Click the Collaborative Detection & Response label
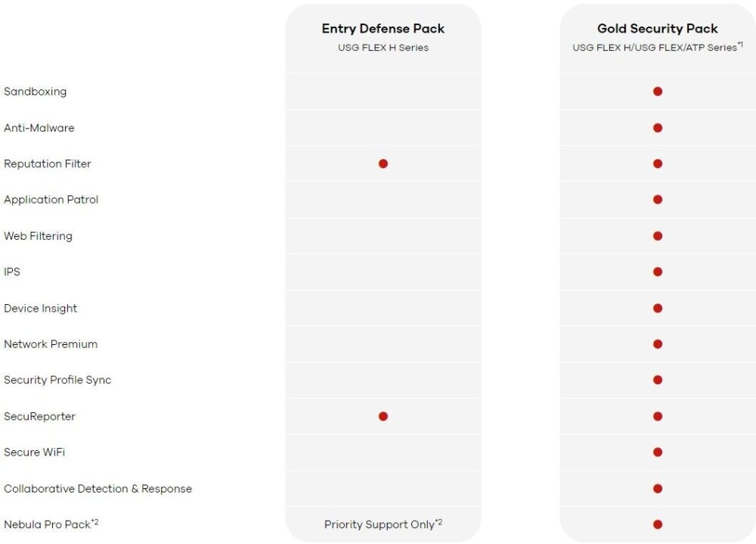Image resolution: width=756 pixels, height=544 pixels. (98, 489)
